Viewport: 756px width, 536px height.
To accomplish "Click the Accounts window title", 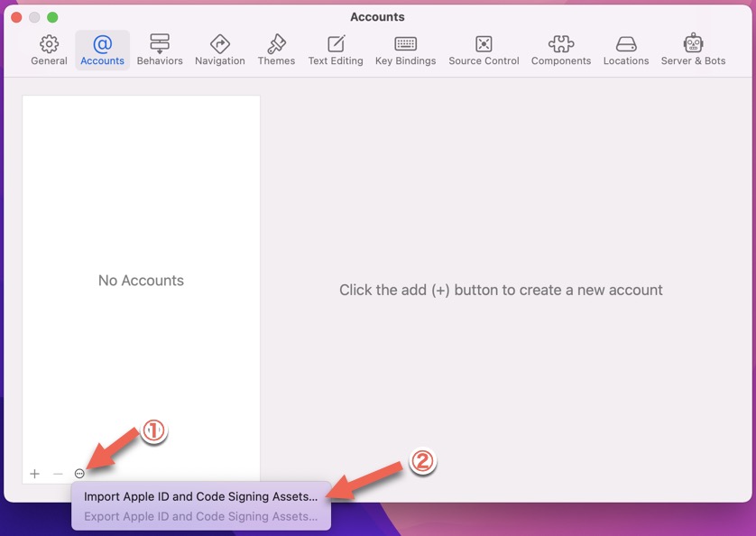I will 377,17.
